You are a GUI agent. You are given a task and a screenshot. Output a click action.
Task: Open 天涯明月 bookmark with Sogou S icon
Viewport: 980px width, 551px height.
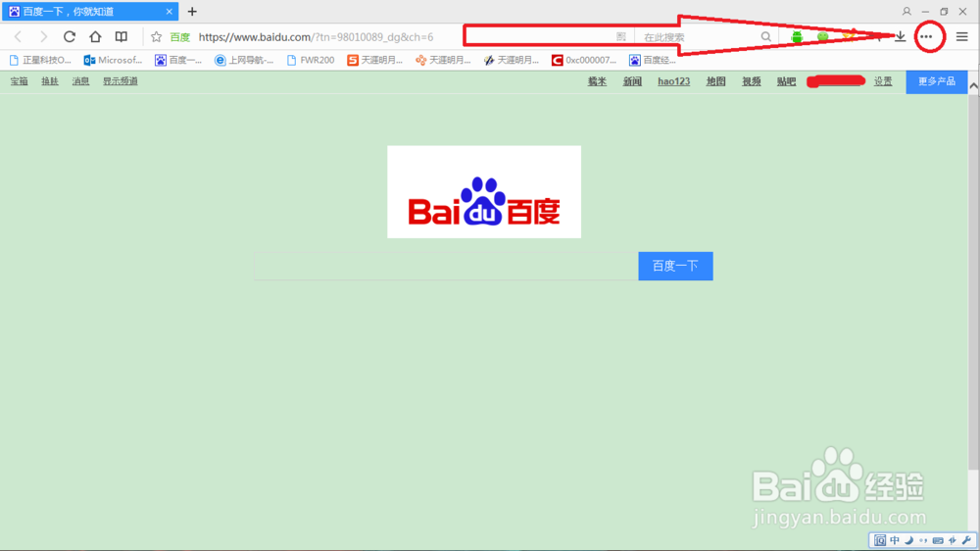coord(375,60)
